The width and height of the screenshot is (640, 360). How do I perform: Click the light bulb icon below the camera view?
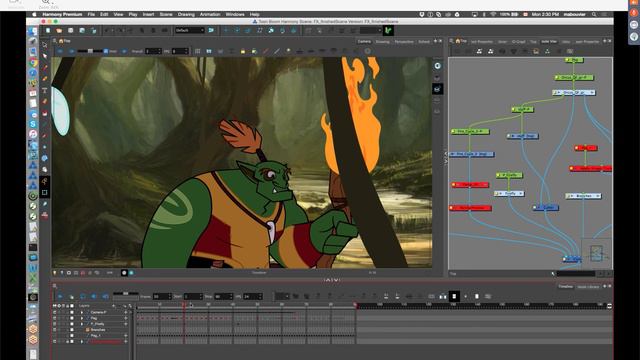[x=55, y=273]
